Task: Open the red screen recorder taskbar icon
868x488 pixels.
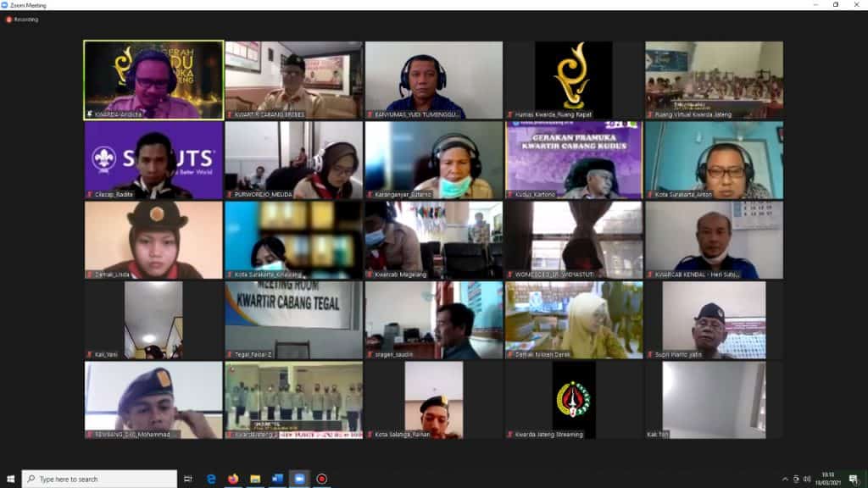Action: pos(321,479)
